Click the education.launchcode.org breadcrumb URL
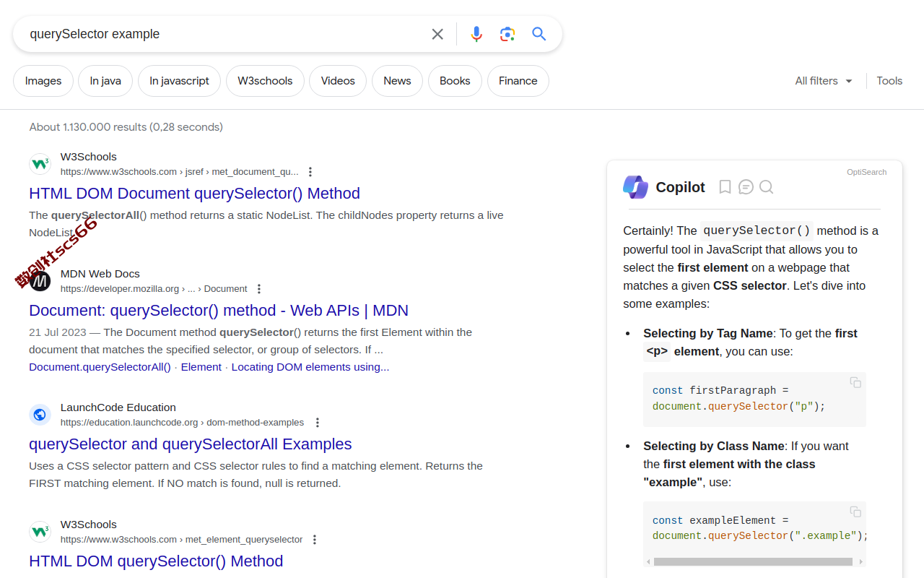 pos(182,423)
